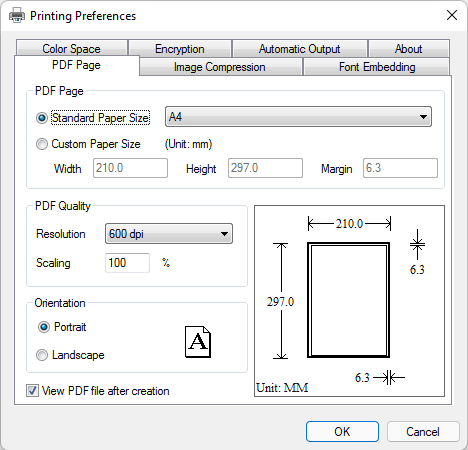This screenshot has height=450, width=468.
Task: Click the paper size preview diagram
Action: point(349,301)
